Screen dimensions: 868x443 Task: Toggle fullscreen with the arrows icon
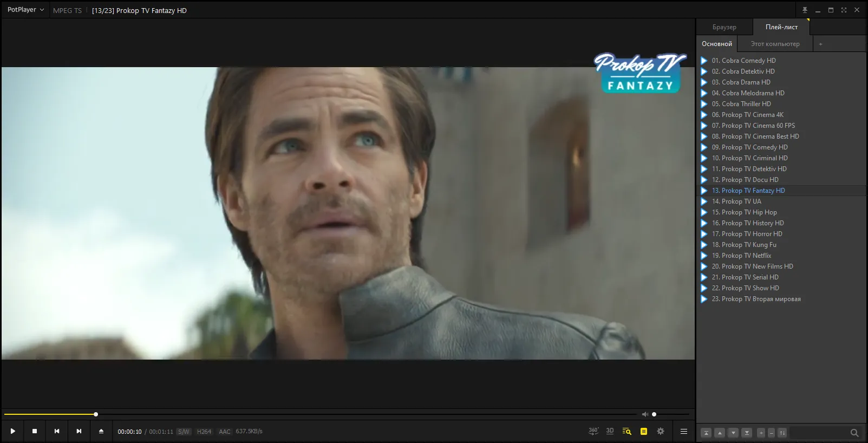coord(844,10)
